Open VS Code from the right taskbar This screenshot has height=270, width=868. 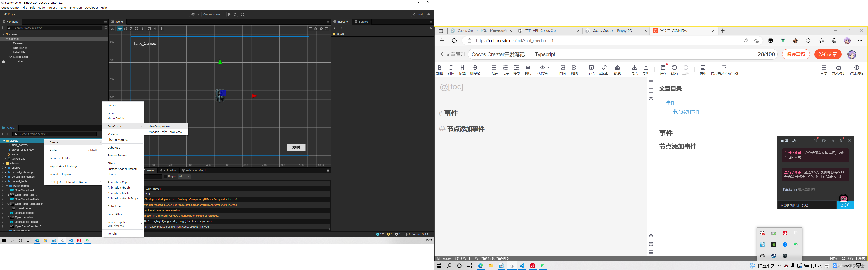point(522,266)
